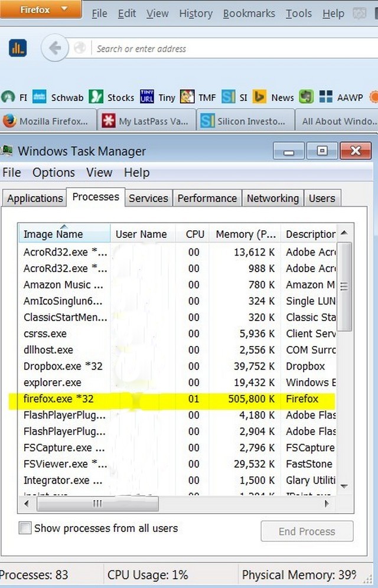Image resolution: width=378 pixels, height=588 pixels.
Task: Open the SI bookmark
Action: 234,97
